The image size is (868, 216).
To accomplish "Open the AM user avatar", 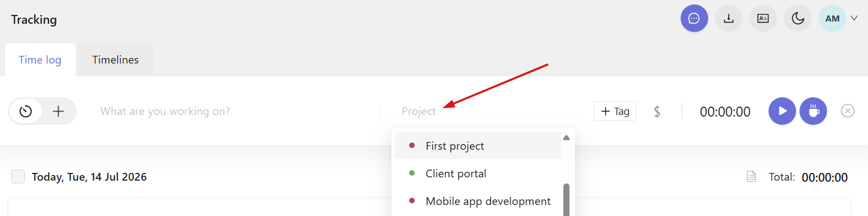I will [x=833, y=19].
